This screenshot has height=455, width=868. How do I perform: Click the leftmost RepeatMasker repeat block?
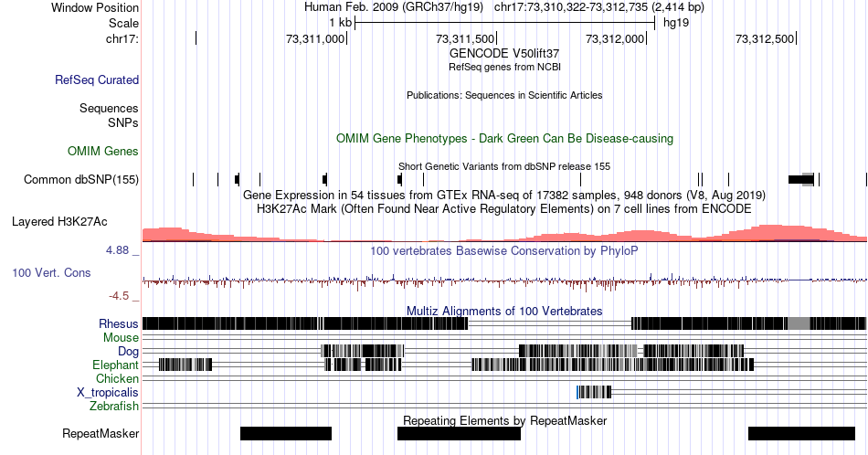coord(286,433)
